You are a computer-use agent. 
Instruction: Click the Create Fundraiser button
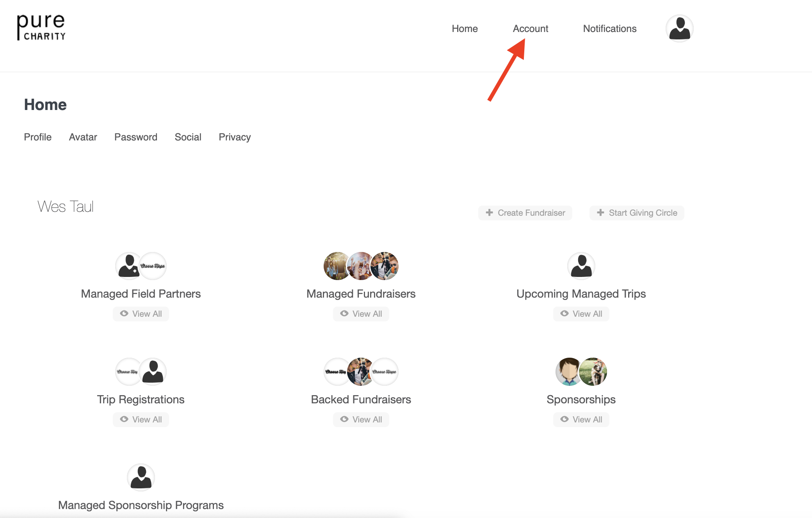click(525, 213)
